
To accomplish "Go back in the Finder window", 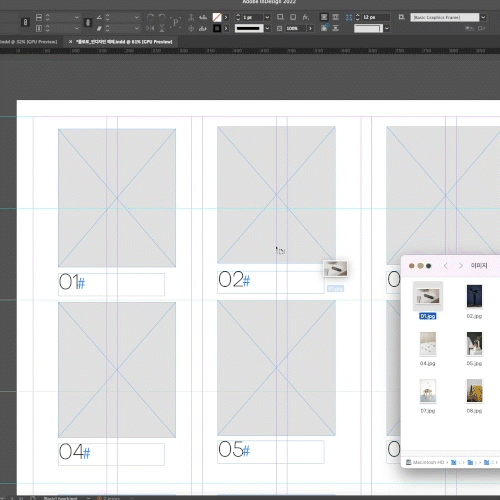I will click(446, 266).
